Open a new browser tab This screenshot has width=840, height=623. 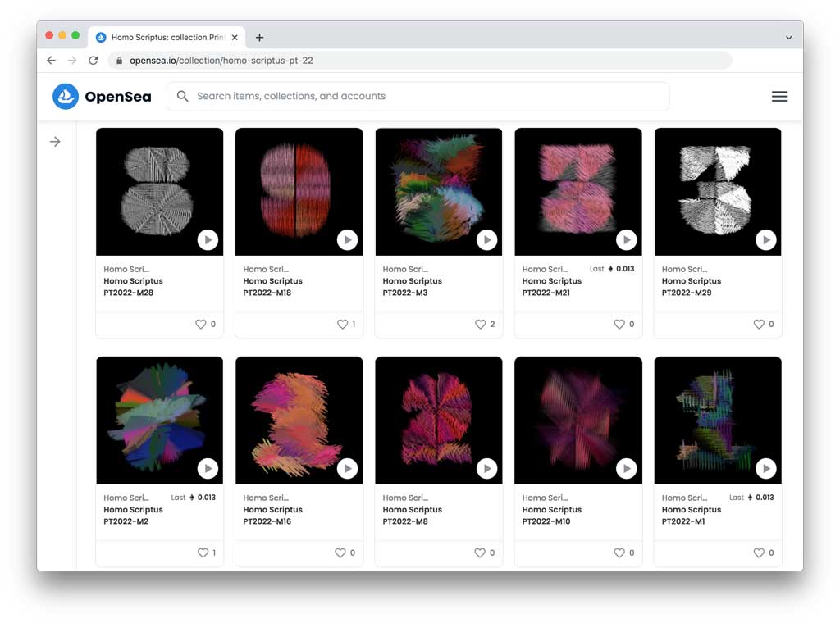(259, 38)
